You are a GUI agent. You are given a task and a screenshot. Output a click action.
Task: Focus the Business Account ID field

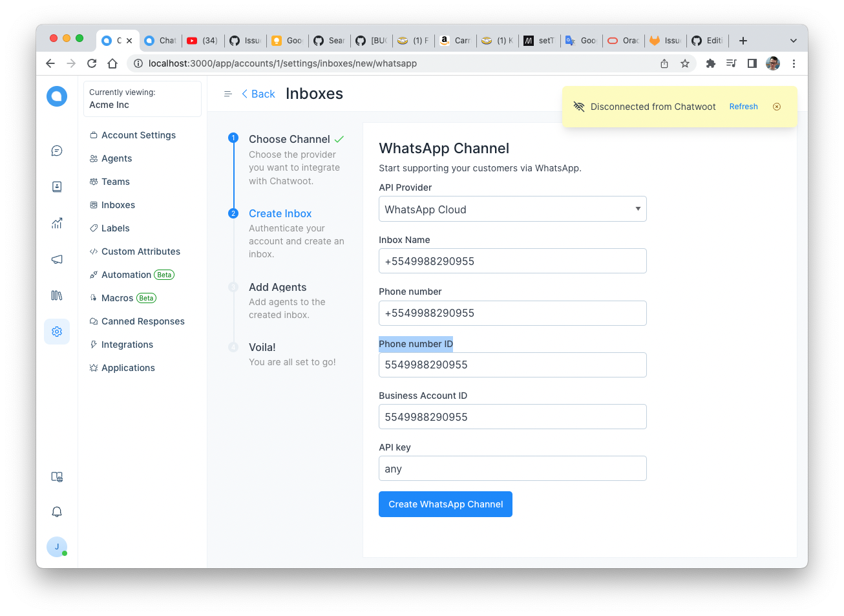pos(512,417)
